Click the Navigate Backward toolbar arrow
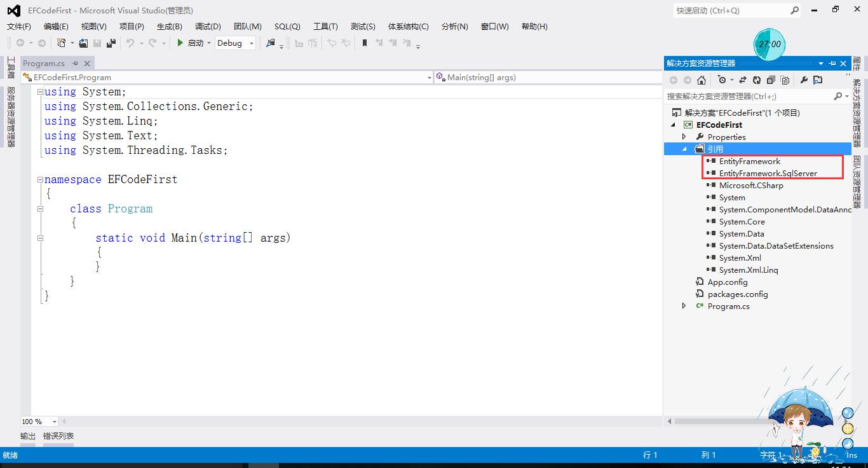 coord(20,43)
